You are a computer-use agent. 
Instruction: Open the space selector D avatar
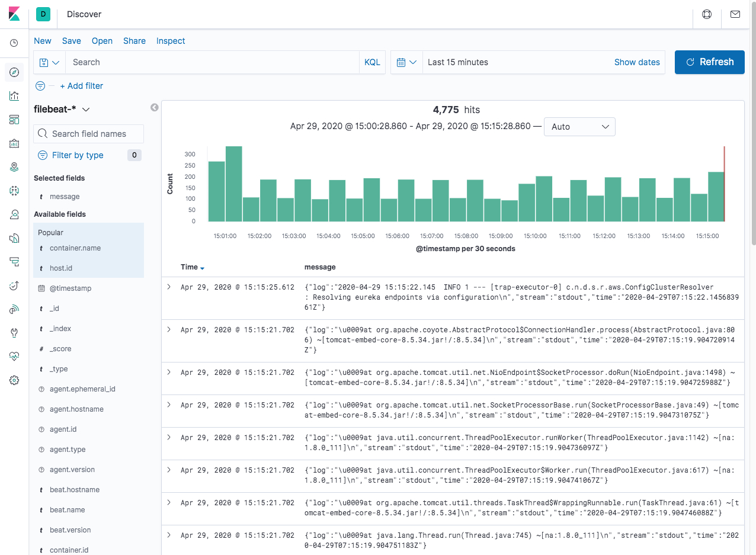click(x=43, y=14)
